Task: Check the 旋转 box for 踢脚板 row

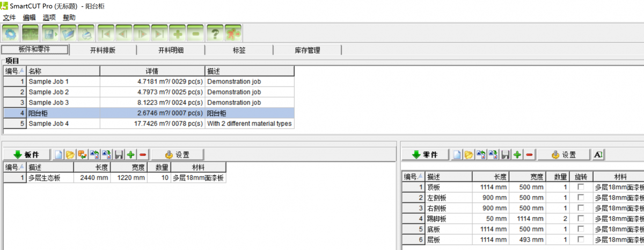Action: pos(581,219)
